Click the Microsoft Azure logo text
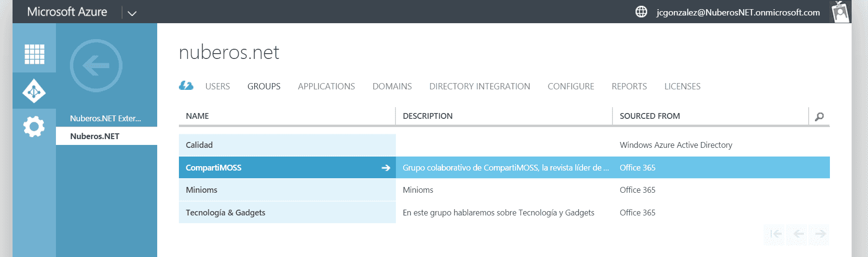Screen dimensions: 868x257 click(x=67, y=12)
